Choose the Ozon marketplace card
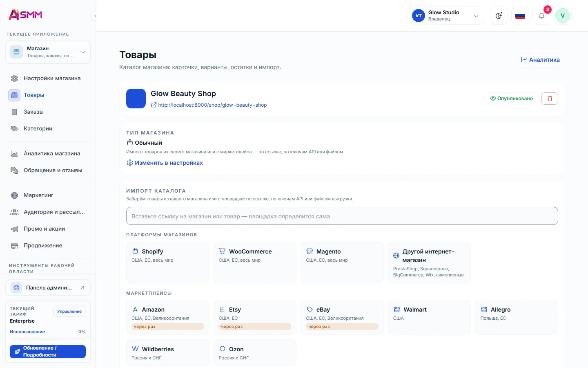The width and height of the screenshot is (588, 368). [x=255, y=353]
